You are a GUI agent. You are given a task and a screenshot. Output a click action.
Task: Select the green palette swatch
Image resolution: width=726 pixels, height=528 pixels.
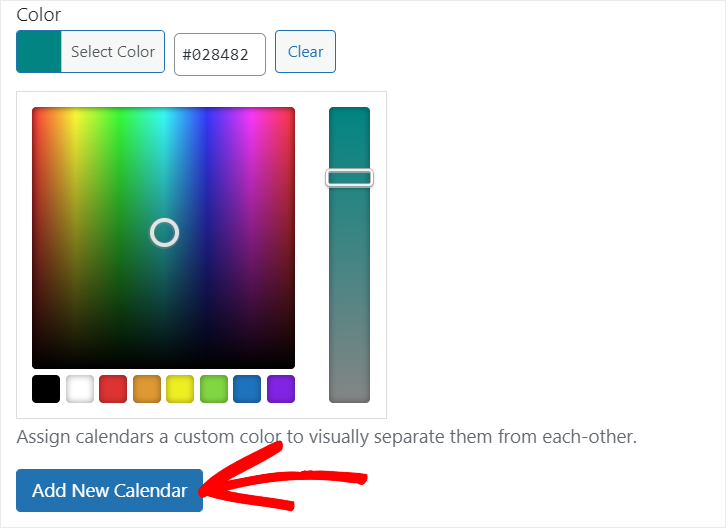[214, 389]
